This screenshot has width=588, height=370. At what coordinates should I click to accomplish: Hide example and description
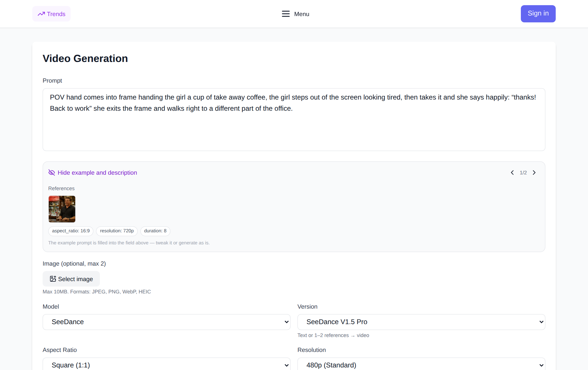(x=97, y=173)
